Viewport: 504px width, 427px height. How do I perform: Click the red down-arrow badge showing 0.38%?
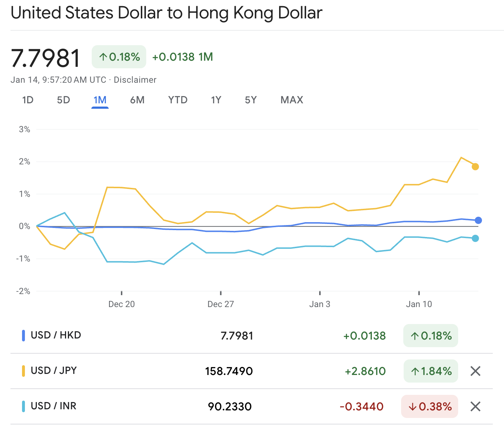[429, 406]
